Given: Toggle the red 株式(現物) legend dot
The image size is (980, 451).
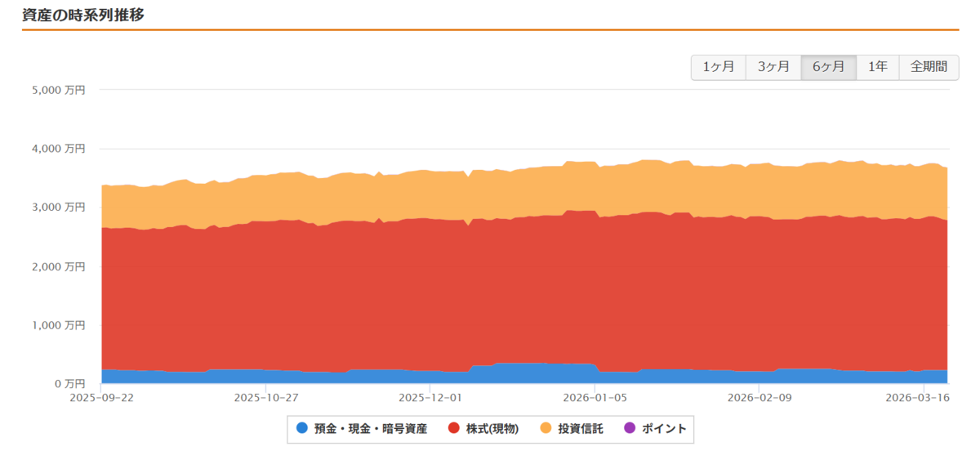Looking at the screenshot, I should coord(454,428).
